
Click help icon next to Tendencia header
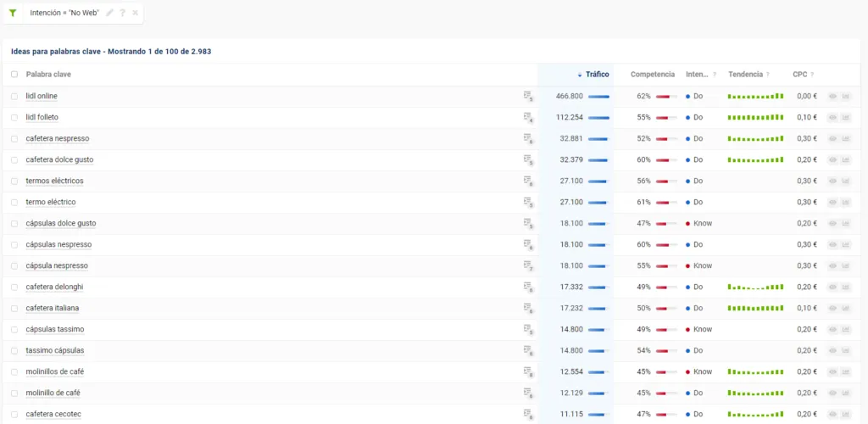click(768, 75)
